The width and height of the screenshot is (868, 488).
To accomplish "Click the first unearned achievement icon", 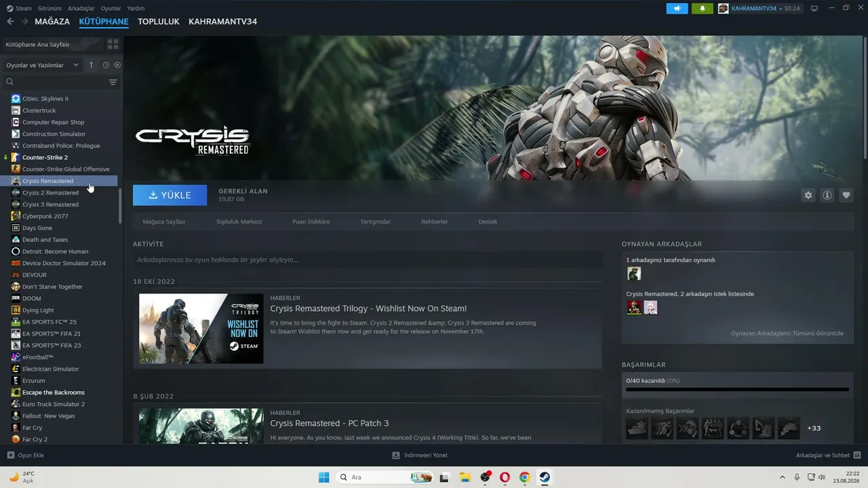I will tap(637, 428).
